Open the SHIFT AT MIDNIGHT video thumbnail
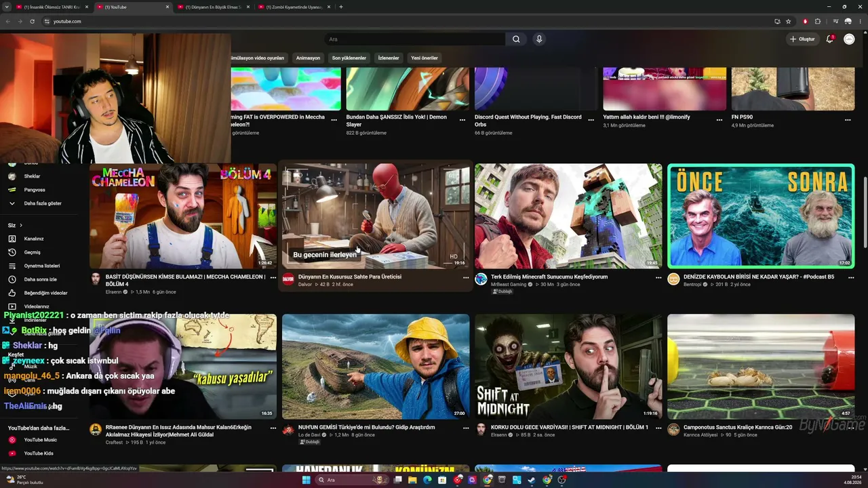 tap(568, 367)
